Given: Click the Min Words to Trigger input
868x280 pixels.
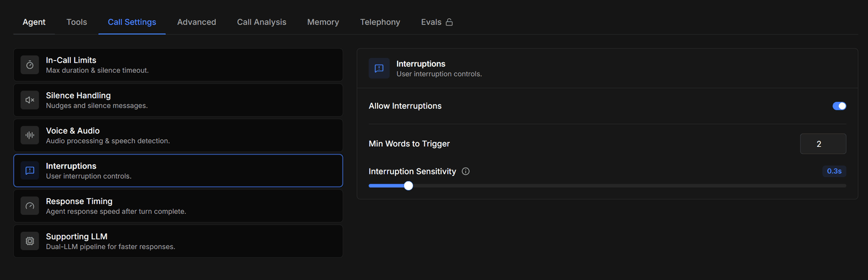Looking at the screenshot, I should pyautogui.click(x=823, y=144).
